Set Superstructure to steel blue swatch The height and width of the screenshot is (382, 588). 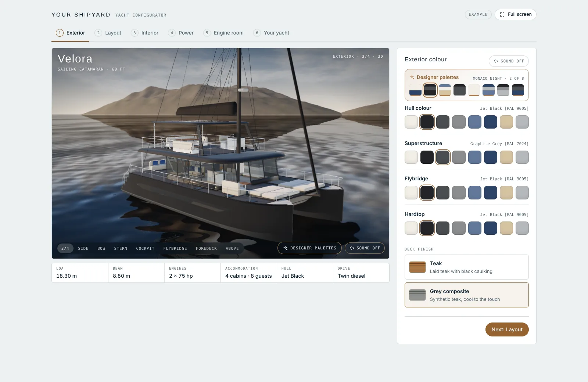click(475, 157)
